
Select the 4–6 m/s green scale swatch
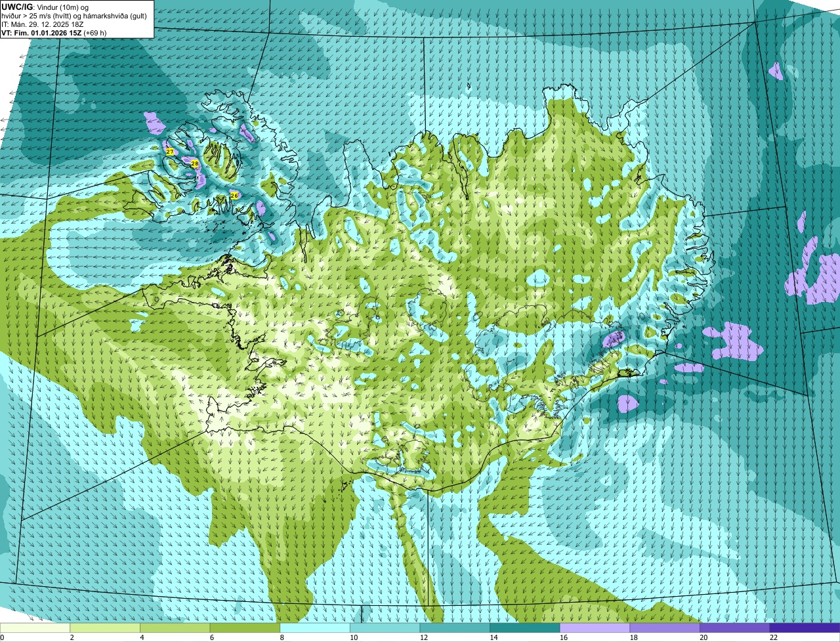click(x=175, y=628)
